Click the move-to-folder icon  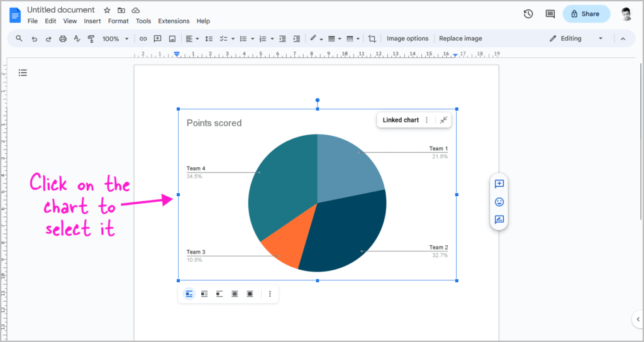click(121, 10)
